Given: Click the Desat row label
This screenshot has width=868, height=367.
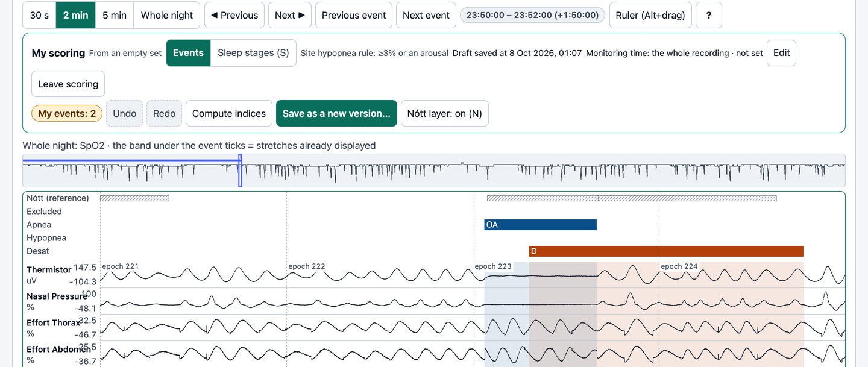Looking at the screenshot, I should [38, 251].
